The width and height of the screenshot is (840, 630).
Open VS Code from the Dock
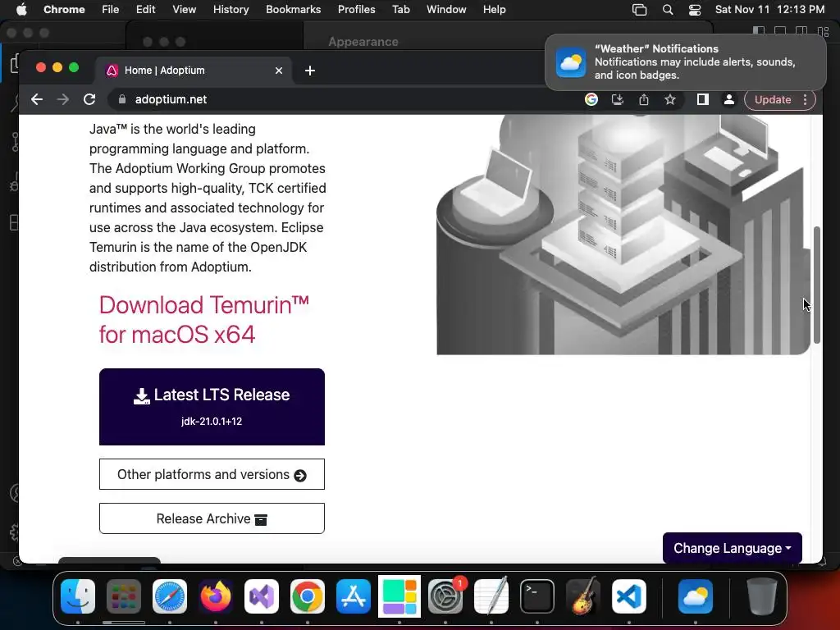(x=629, y=596)
